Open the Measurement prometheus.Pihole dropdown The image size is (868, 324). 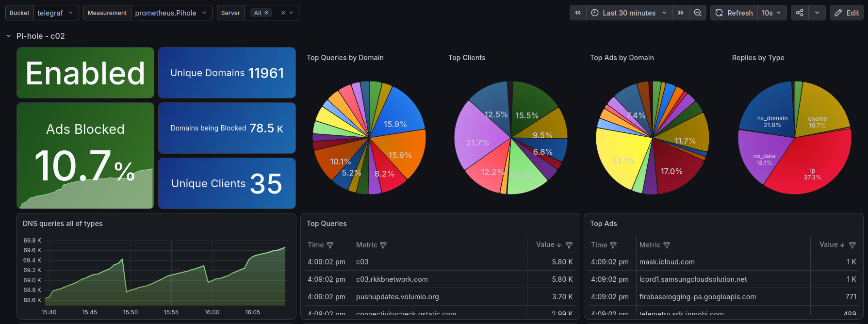171,13
